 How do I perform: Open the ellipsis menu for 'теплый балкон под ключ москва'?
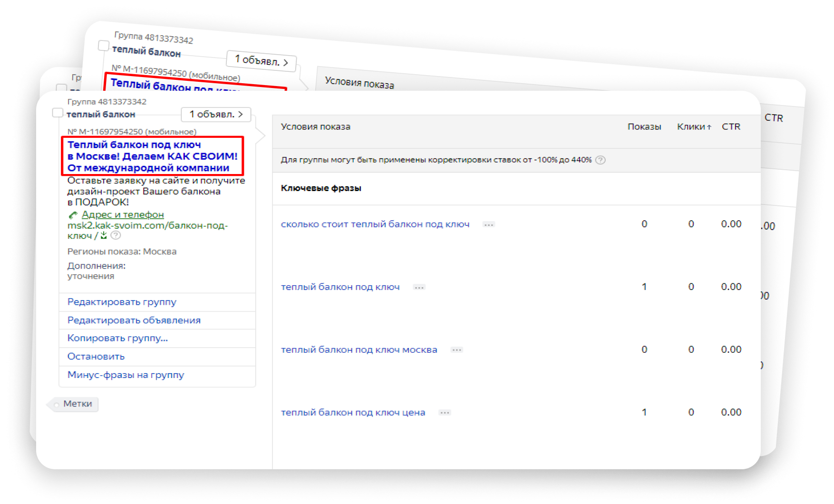point(456,350)
